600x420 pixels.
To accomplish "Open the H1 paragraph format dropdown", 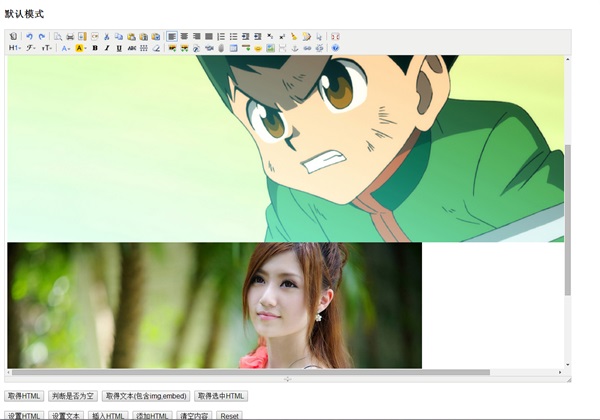I will point(15,48).
